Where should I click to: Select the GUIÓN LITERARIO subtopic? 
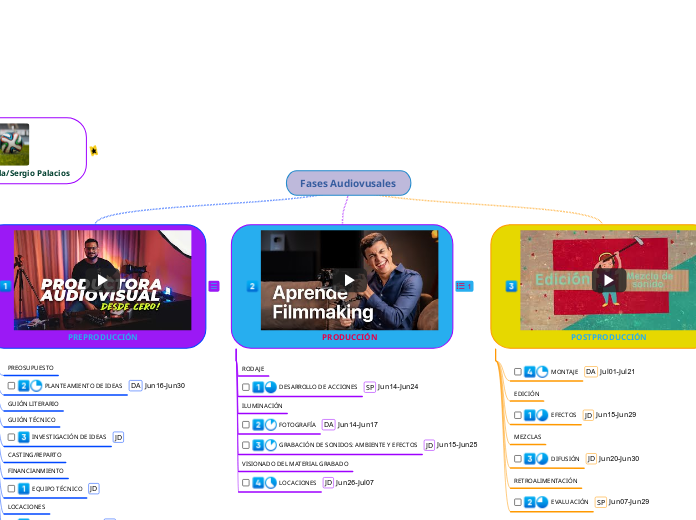(33, 404)
